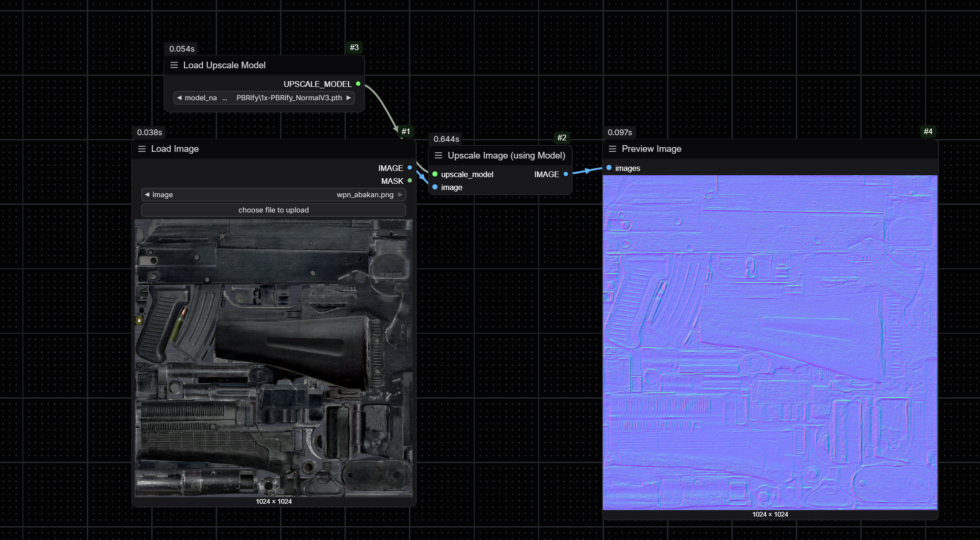Open the Load Upscale Model node menu icon

click(174, 65)
